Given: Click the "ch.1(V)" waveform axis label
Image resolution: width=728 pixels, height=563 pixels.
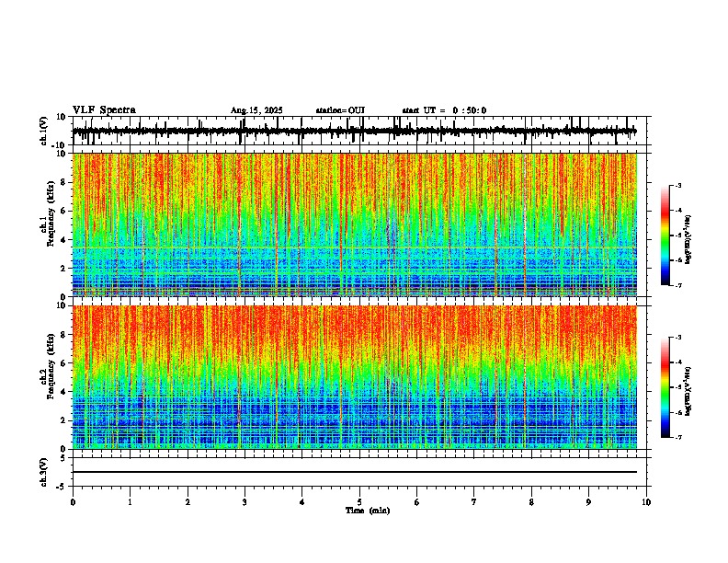Looking at the screenshot, I should click(x=43, y=131).
